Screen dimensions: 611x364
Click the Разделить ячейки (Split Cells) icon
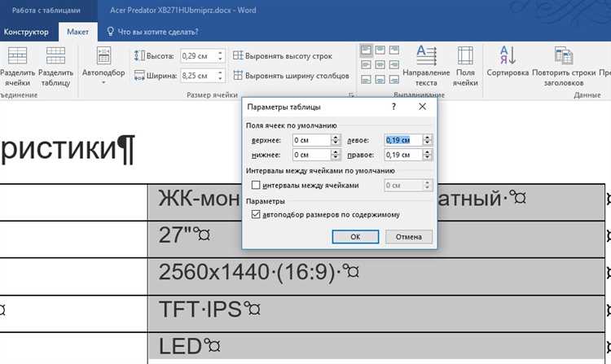click(16, 58)
